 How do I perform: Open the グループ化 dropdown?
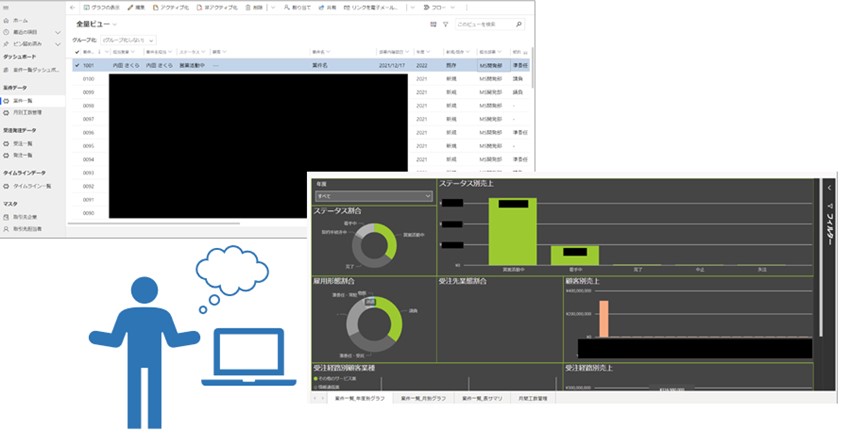click(127, 39)
